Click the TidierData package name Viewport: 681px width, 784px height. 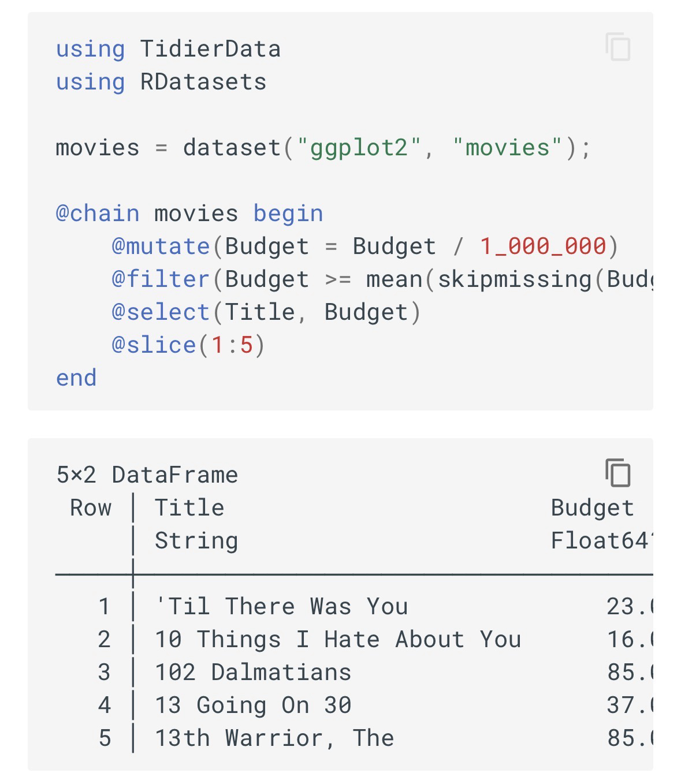pyautogui.click(x=210, y=49)
